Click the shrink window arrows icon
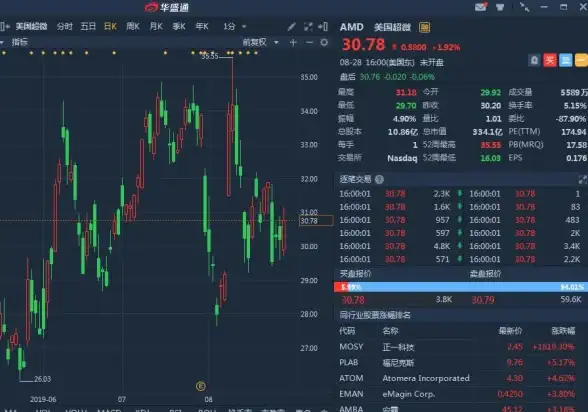The image size is (588, 412). click(x=524, y=7)
